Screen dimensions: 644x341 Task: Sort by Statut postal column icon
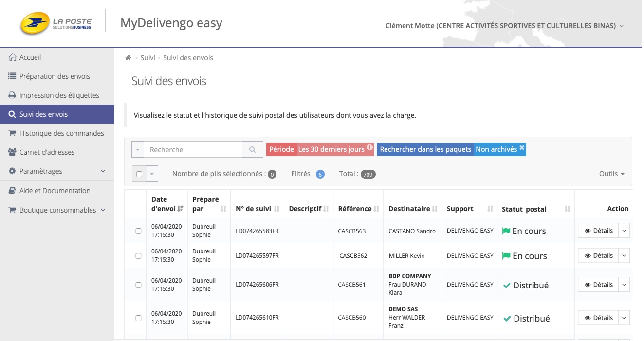tap(567, 209)
